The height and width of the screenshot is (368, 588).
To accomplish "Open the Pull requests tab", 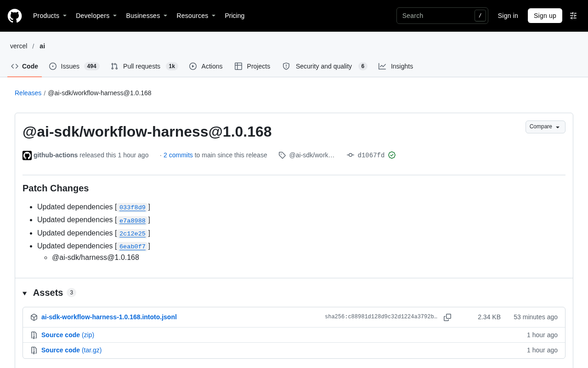I will click(x=144, y=66).
